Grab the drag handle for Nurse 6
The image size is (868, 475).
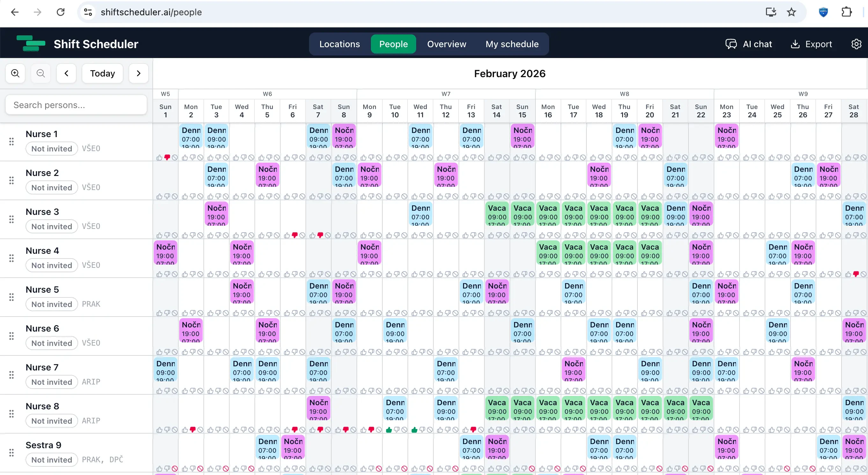tap(11, 336)
